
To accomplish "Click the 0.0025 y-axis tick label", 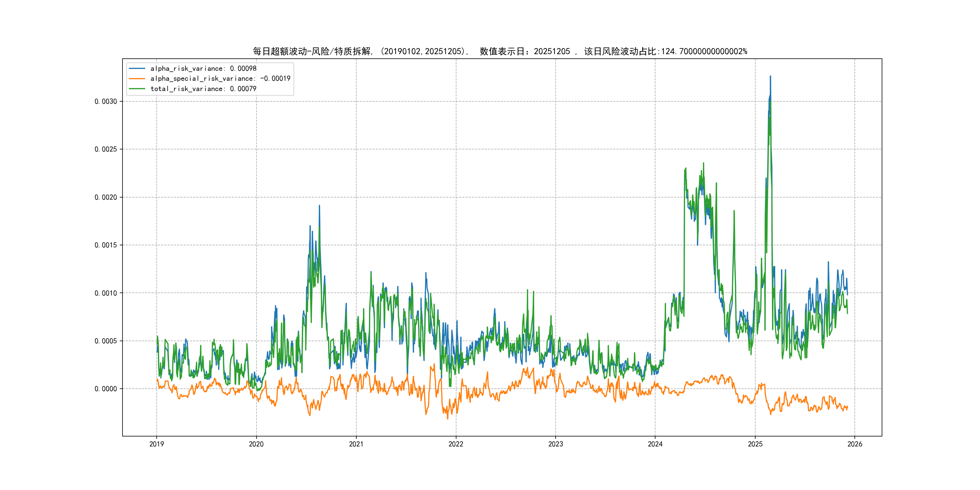I will point(106,149).
